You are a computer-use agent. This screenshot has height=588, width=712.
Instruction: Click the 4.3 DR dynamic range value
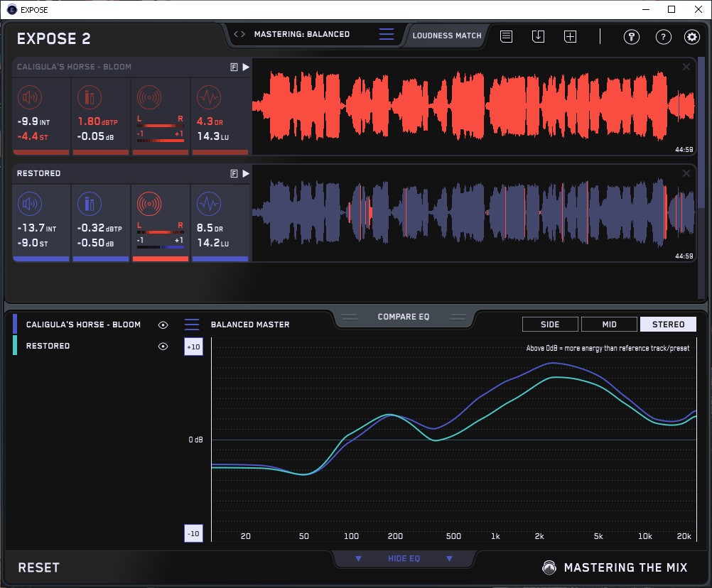pyautogui.click(x=210, y=121)
